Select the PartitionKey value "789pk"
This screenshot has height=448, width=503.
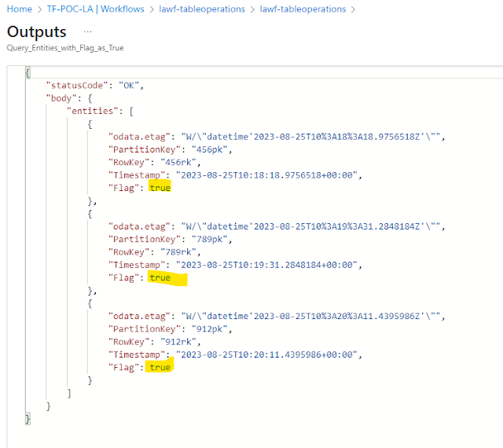pyautogui.click(x=210, y=240)
